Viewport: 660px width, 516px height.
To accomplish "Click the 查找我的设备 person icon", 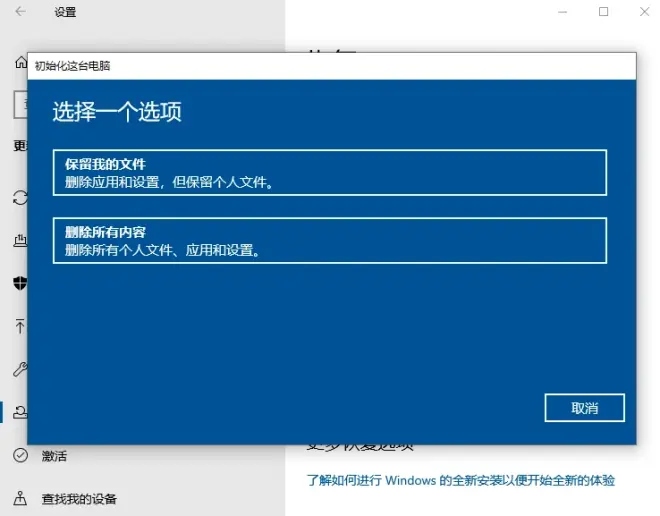I will (x=20, y=499).
